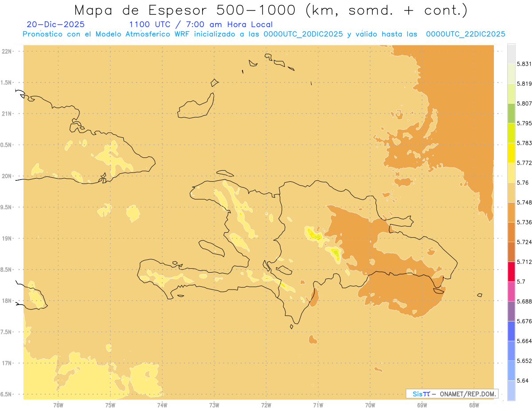Click the legend value 5.676
Screen dimensions: 532x411
point(524,321)
